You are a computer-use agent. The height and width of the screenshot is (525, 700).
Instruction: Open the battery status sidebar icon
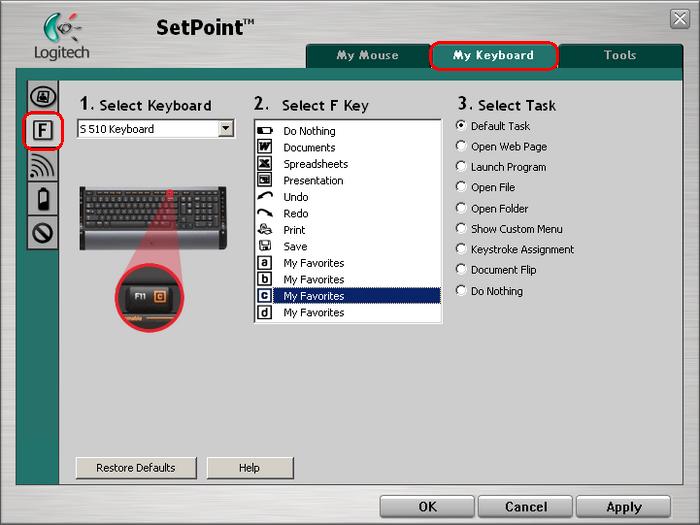(x=43, y=199)
